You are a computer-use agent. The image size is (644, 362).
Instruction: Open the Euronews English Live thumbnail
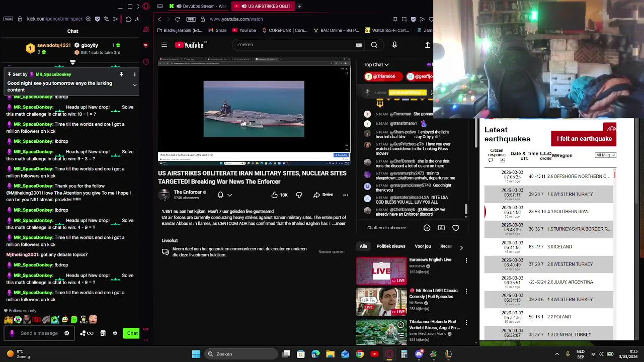coord(381,271)
